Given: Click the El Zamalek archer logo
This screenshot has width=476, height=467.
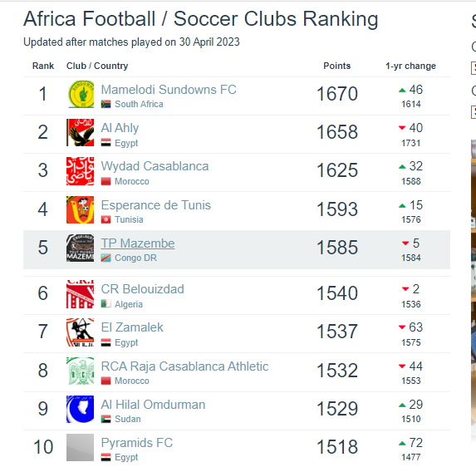Looking at the screenshot, I should coord(80,332).
